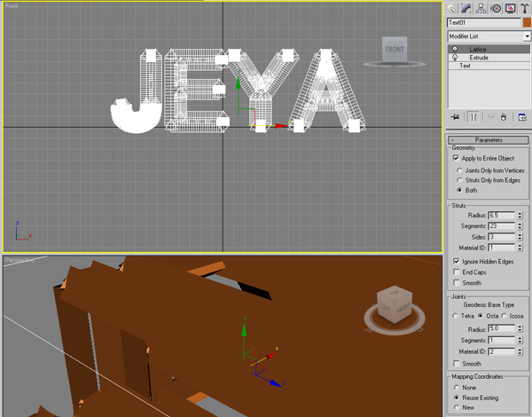The height and width of the screenshot is (417, 532).
Task: Enable Joints Smooth checkbox
Action: (457, 364)
